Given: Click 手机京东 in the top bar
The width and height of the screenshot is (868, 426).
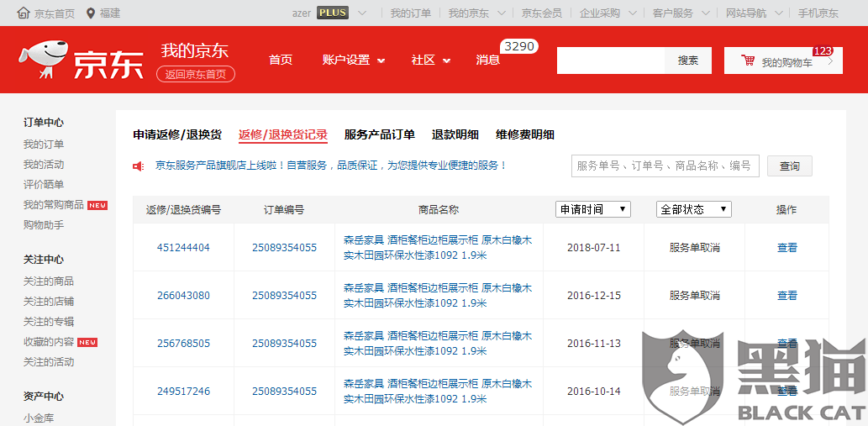Looking at the screenshot, I should pos(818,13).
